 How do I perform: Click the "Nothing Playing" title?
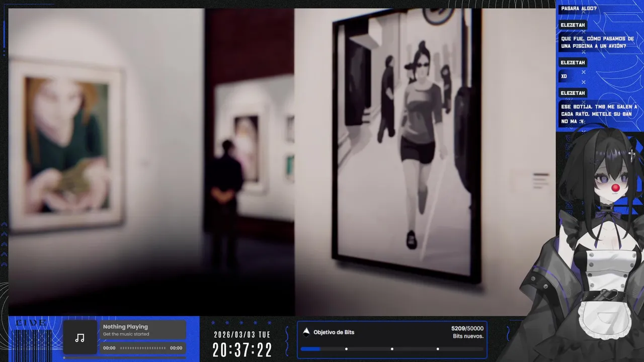tap(125, 327)
